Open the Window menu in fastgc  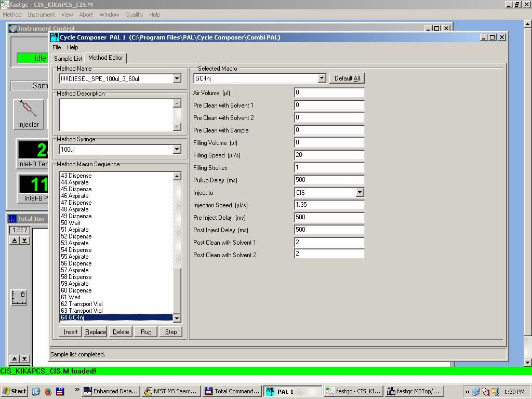click(109, 15)
